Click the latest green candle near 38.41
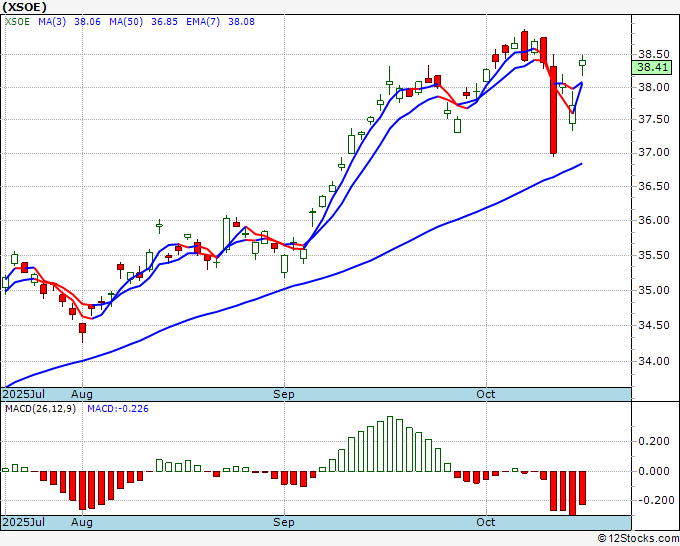 [x=582, y=63]
